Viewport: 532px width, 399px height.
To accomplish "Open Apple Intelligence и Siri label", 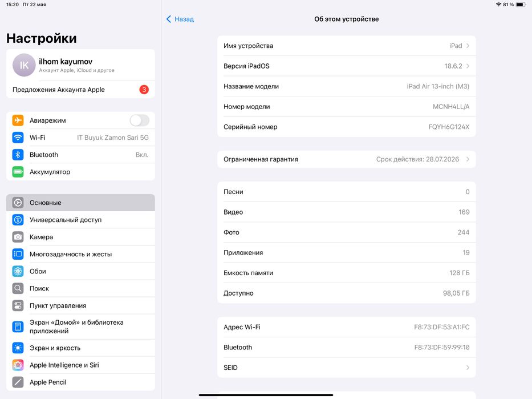I will coord(64,365).
